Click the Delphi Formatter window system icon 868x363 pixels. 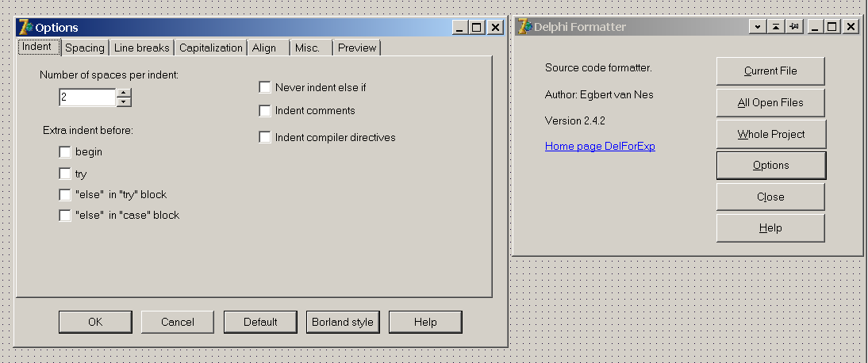(x=524, y=27)
